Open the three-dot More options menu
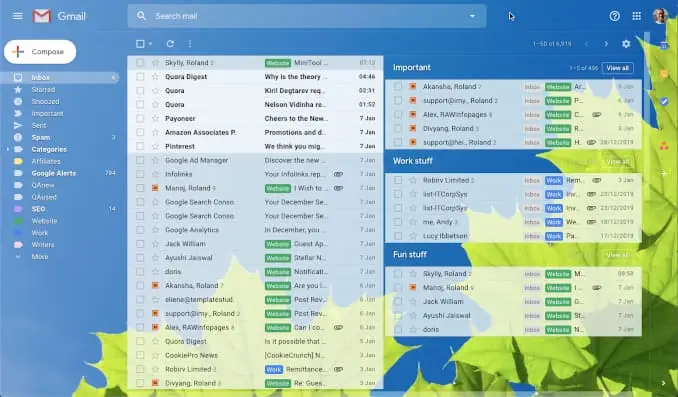The image size is (678, 397). (x=190, y=44)
